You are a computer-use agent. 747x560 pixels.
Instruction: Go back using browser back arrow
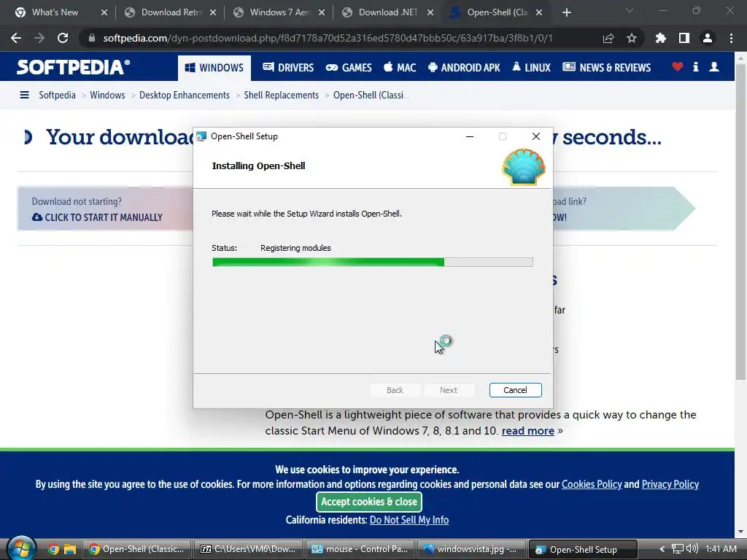pyautogui.click(x=16, y=38)
